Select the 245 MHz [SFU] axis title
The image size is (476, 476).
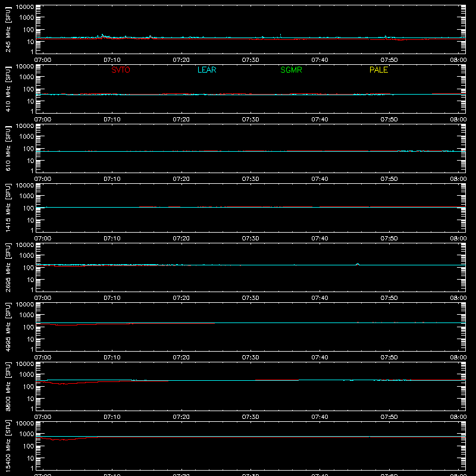pos(8,29)
